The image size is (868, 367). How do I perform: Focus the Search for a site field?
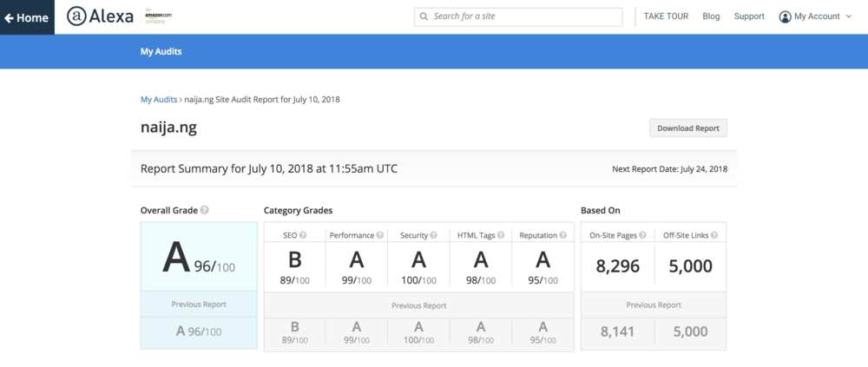tap(518, 16)
